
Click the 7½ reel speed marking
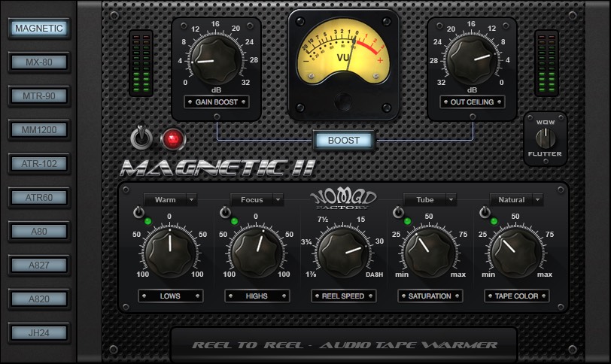tap(323, 219)
